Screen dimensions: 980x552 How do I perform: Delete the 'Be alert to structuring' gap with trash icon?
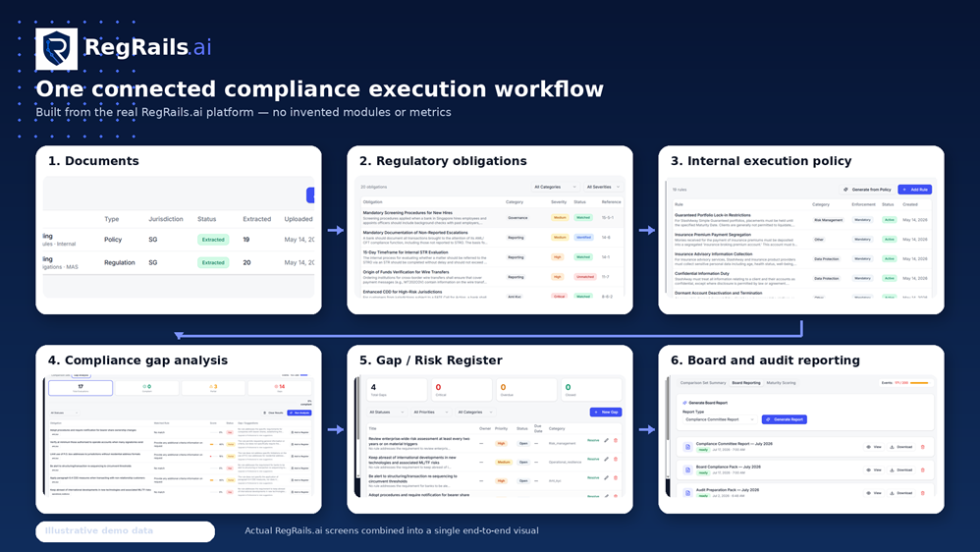pyautogui.click(x=616, y=477)
